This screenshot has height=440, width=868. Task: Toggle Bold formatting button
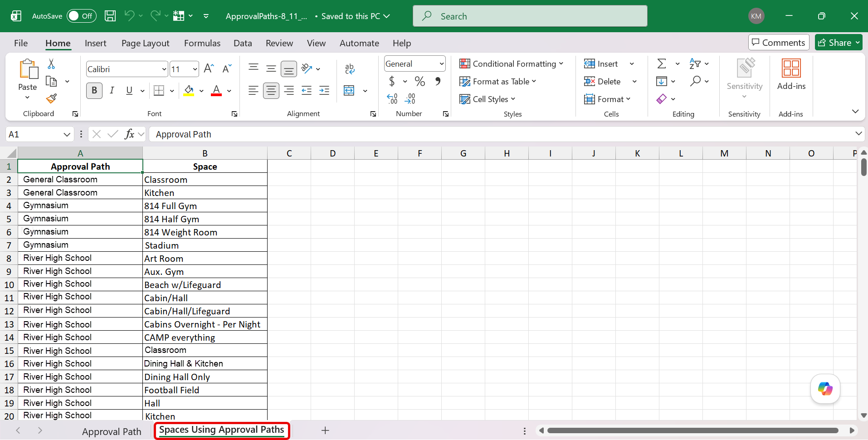click(x=94, y=90)
